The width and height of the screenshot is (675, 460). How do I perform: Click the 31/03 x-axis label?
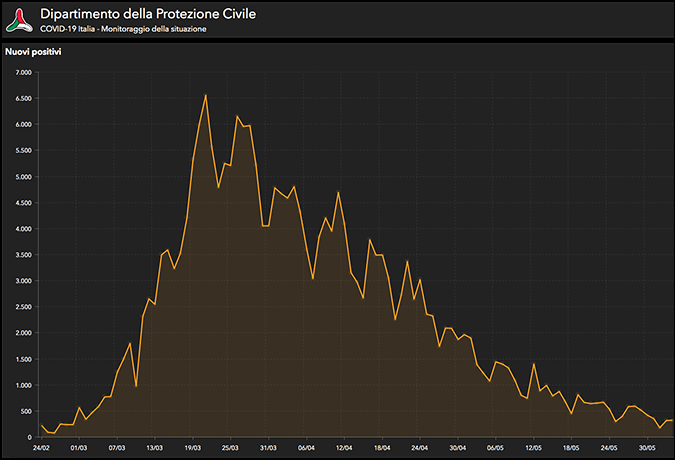pos(269,448)
